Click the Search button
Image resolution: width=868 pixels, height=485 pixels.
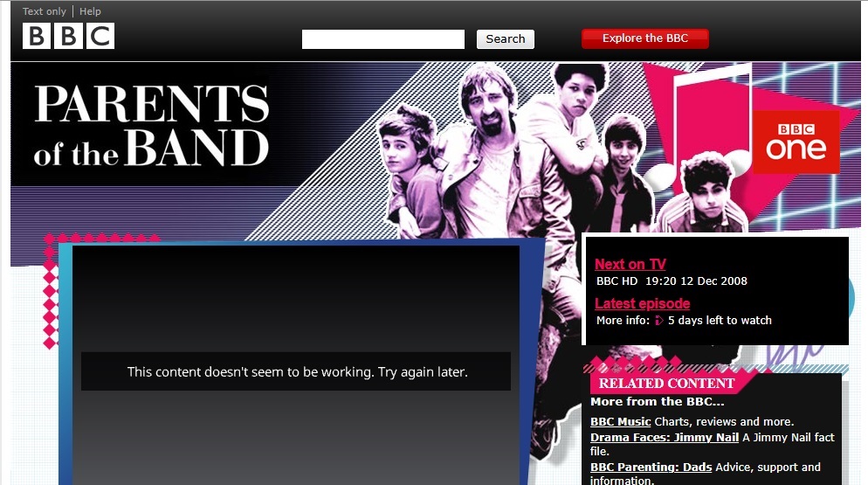[506, 39]
